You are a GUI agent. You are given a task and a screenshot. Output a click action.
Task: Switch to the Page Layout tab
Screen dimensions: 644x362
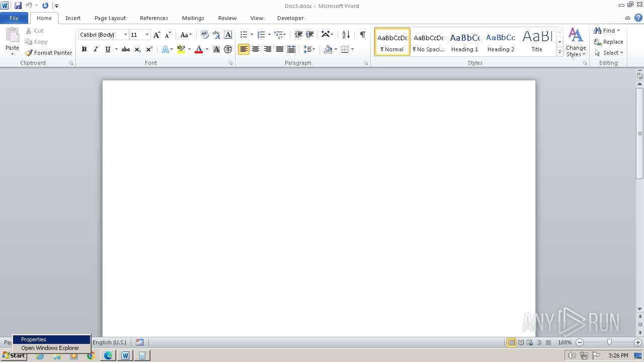point(110,18)
